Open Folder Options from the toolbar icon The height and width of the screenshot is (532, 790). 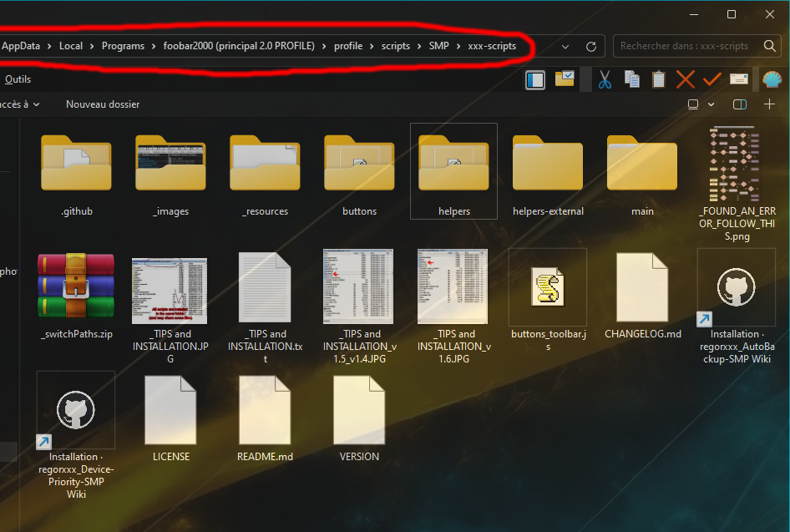[565, 79]
